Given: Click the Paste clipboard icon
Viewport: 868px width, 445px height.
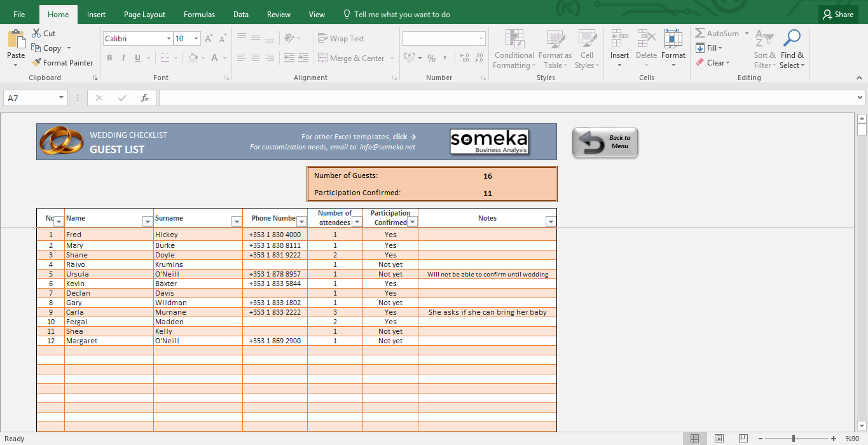Looking at the screenshot, I should pos(16,39).
